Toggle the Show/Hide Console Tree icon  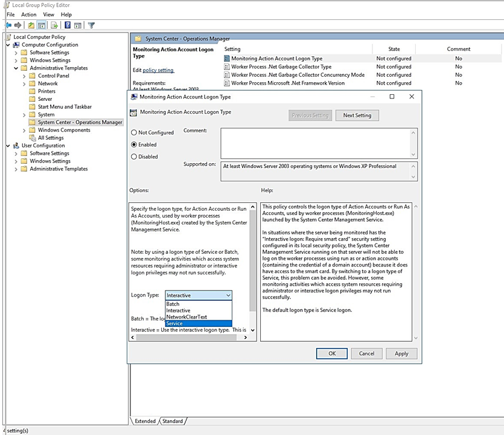click(41, 25)
